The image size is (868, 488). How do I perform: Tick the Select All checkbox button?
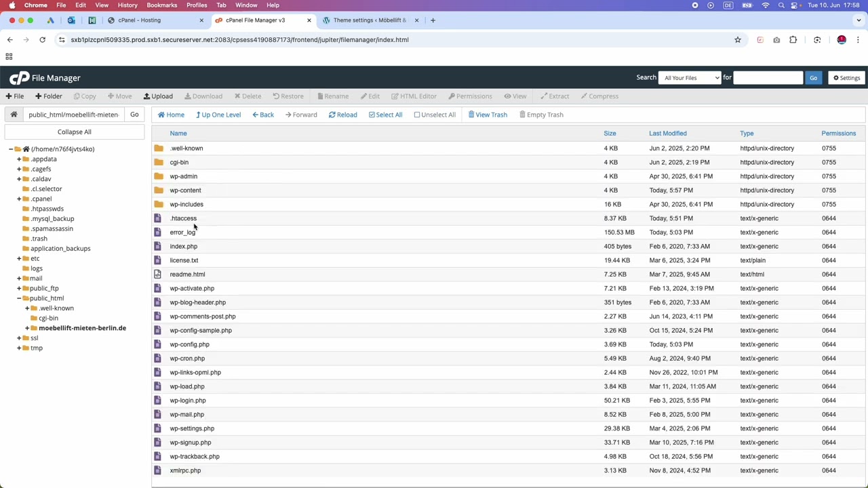385,115
